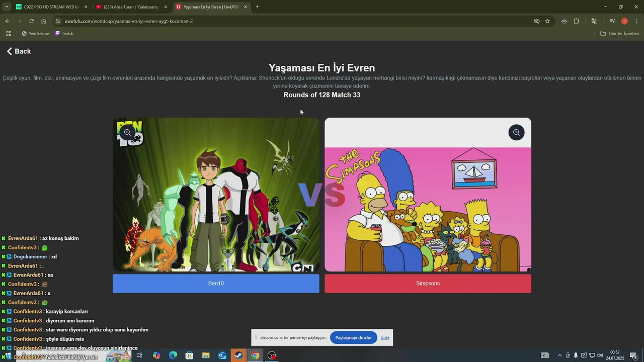Open media controls playlist icon
Screen dimensions: 644x362
612,21
